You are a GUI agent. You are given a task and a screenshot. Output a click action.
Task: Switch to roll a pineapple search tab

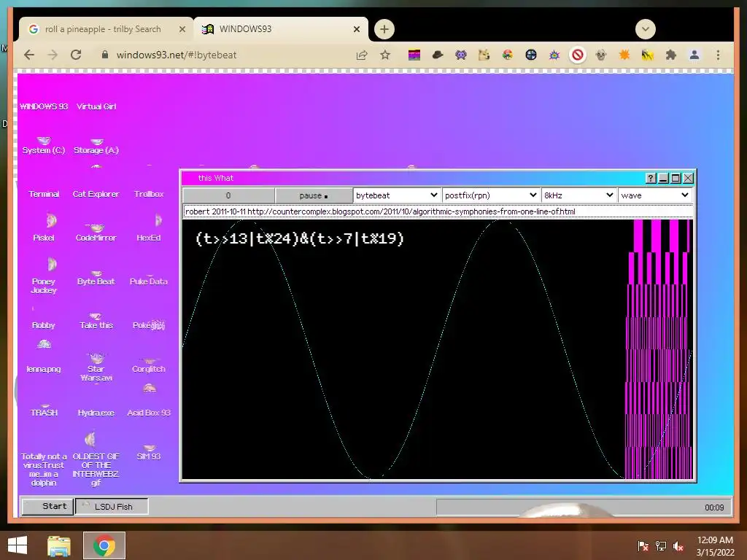pos(102,29)
